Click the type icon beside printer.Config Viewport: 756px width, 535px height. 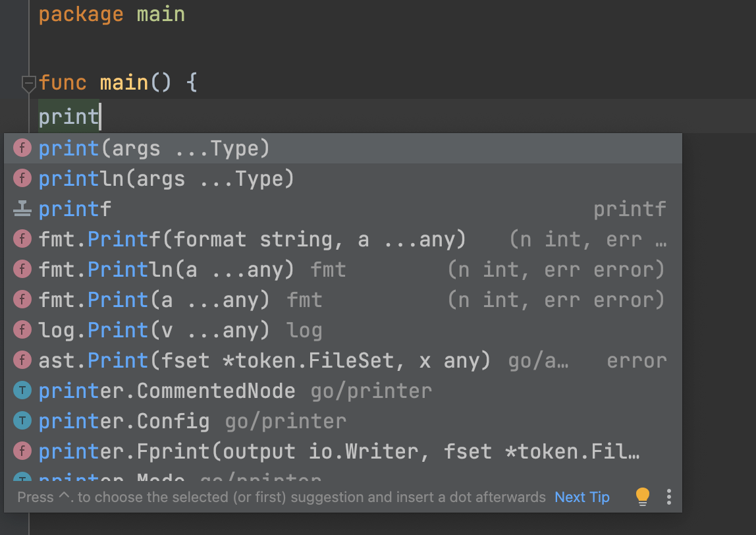22,422
